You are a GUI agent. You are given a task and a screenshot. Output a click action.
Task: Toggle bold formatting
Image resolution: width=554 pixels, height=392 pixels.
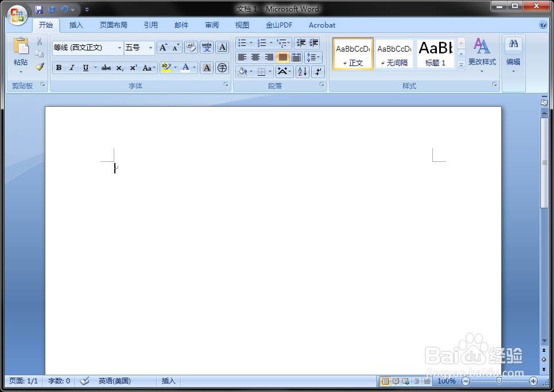click(x=59, y=68)
